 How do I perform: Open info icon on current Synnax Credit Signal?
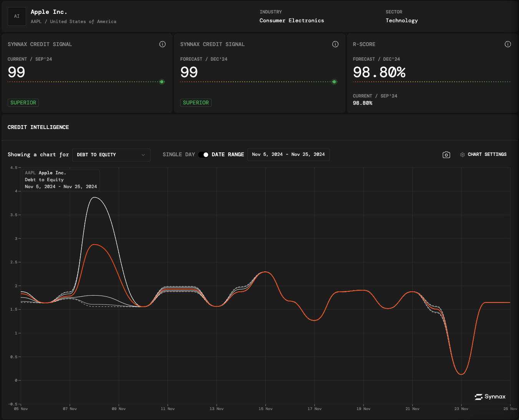pyautogui.click(x=162, y=44)
